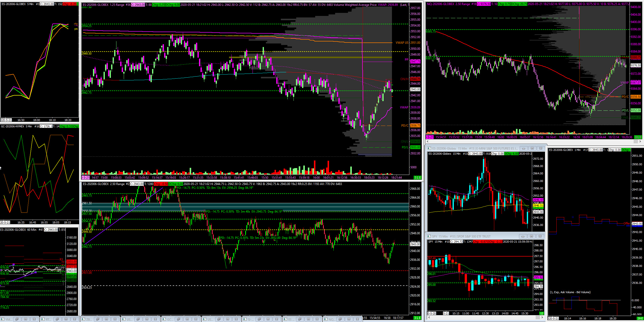Click the orange 2936.75 price tag

[415, 126]
